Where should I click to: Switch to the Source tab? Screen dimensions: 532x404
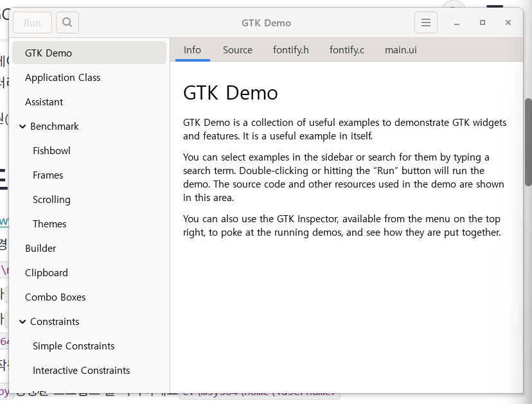[238, 50]
